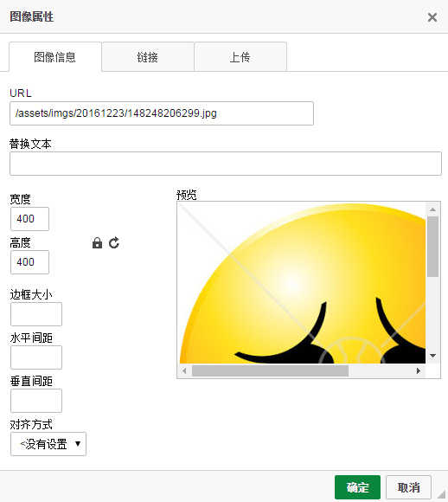Click the preview scroll right arrow
This screenshot has width=448, height=502.
419,371
